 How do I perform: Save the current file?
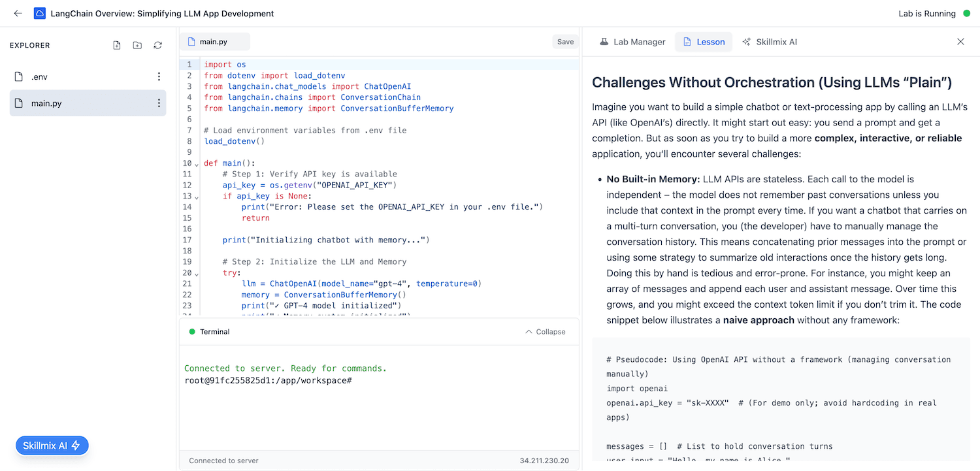click(565, 42)
